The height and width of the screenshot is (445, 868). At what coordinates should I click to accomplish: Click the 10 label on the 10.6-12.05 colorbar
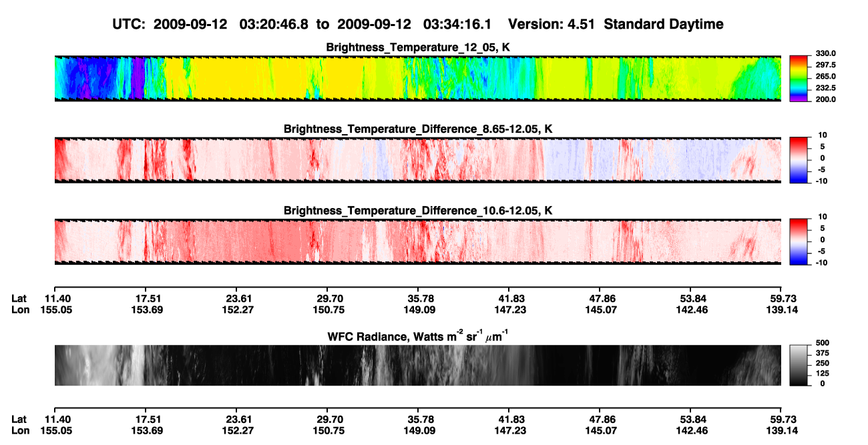click(823, 217)
